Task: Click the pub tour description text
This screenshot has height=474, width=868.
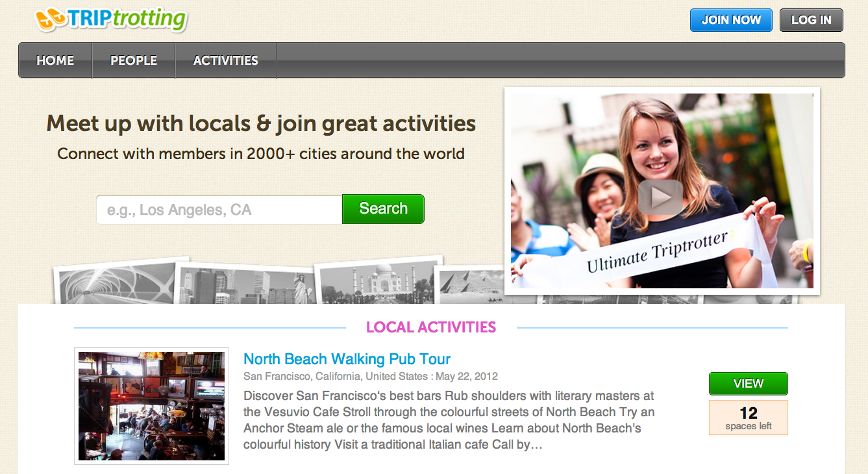Action: [449, 420]
